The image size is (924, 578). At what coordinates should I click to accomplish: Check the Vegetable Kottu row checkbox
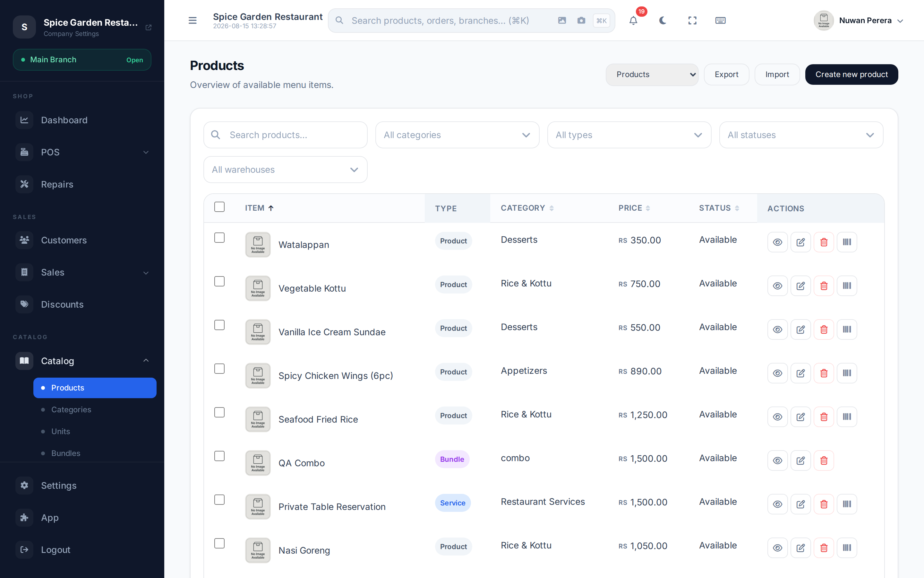(x=219, y=281)
